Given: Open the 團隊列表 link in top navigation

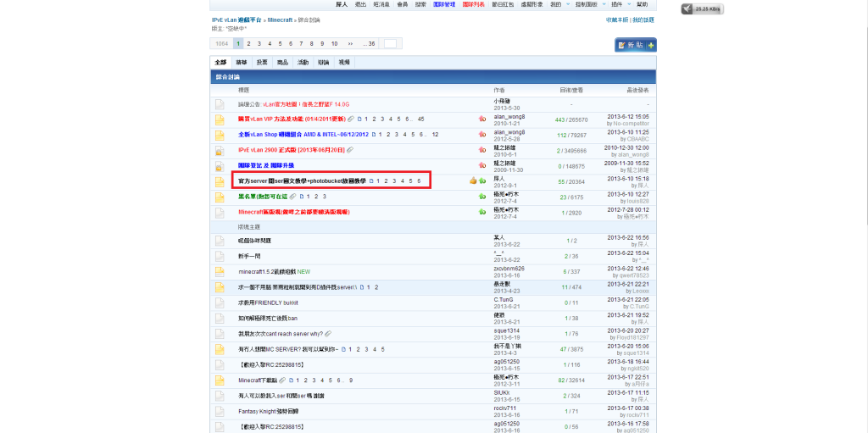Looking at the screenshot, I should click(x=474, y=4).
